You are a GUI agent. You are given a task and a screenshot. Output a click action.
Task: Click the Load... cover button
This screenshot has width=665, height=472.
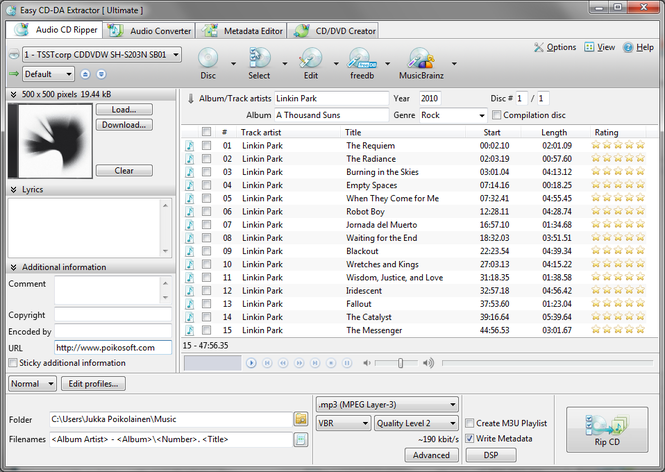click(x=124, y=109)
